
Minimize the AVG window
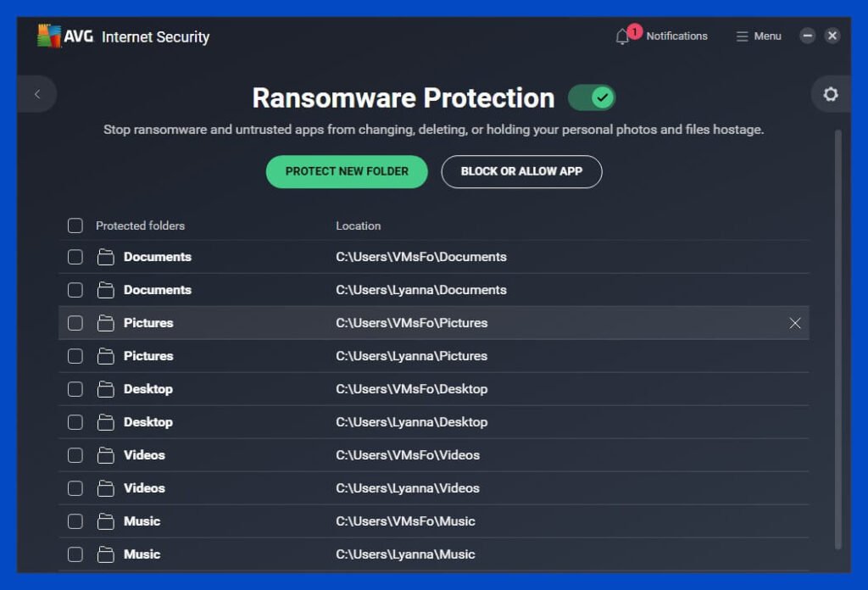pos(808,36)
